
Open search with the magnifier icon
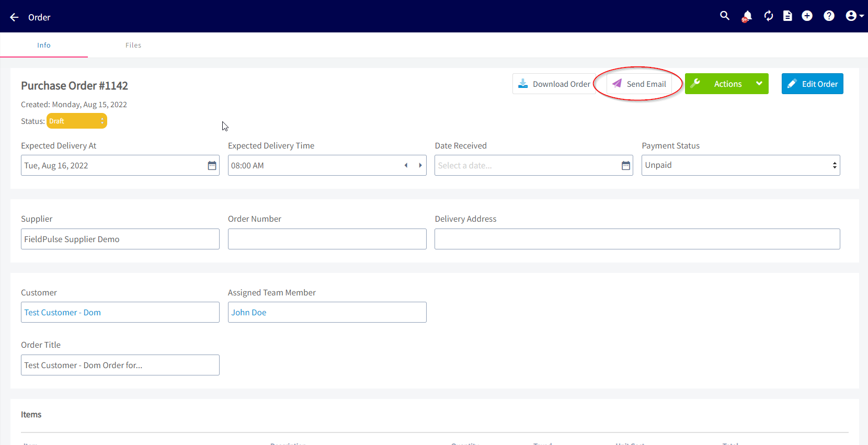pos(725,16)
